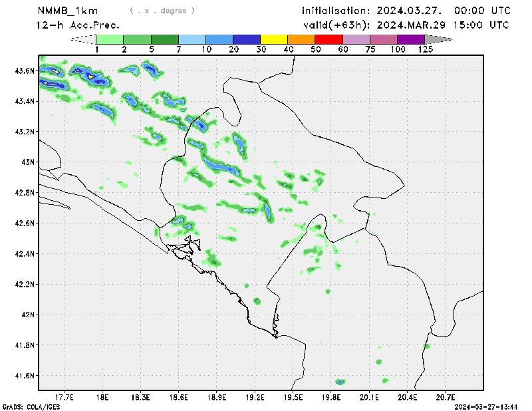Screen dimensions: 532x411
Task: Click the 'GrADS: COLA/IGES' credit text
Action: click(x=31, y=406)
